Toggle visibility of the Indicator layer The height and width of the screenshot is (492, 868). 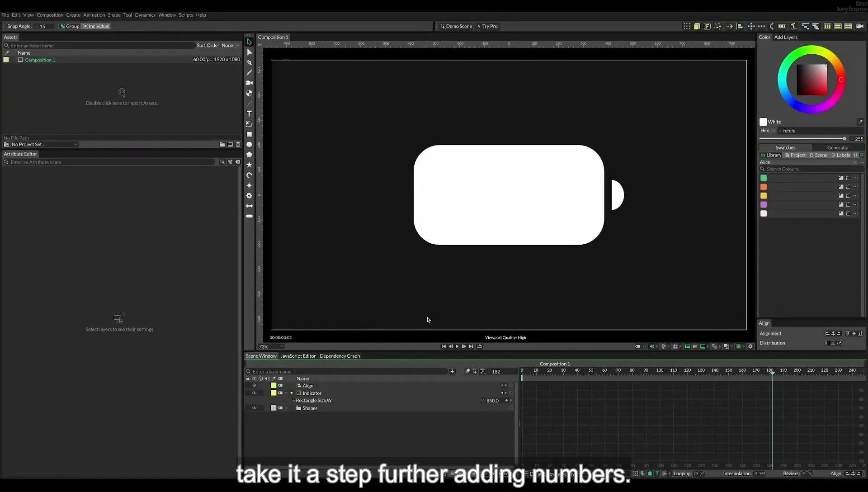click(254, 393)
